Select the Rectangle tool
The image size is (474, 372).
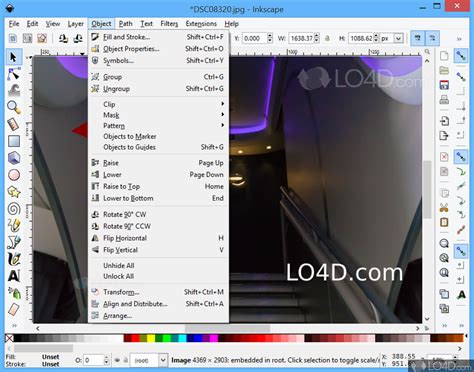(14, 141)
